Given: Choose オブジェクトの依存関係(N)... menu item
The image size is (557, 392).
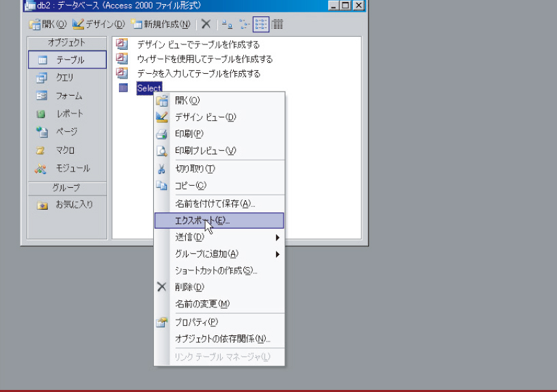Looking at the screenshot, I should click(219, 339).
